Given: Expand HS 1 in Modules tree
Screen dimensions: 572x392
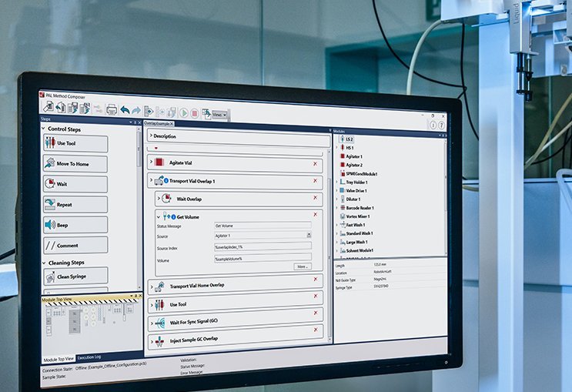Looking at the screenshot, I should click(x=336, y=147).
